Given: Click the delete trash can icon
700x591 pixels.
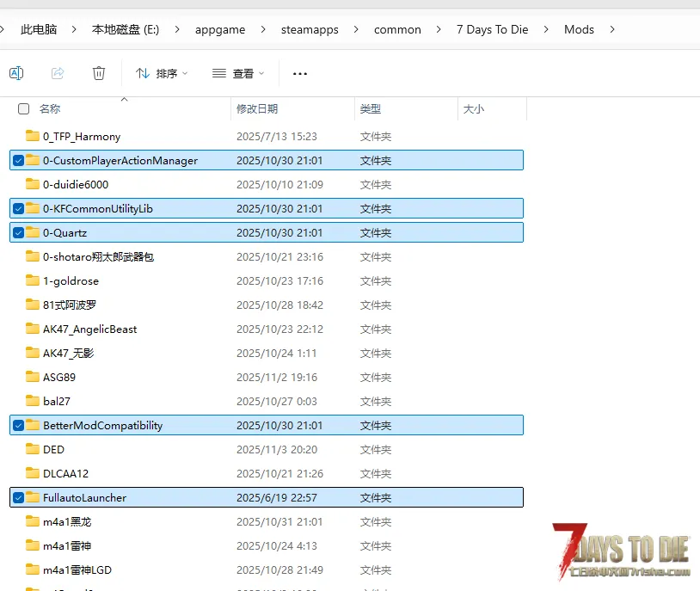Looking at the screenshot, I should (x=99, y=73).
